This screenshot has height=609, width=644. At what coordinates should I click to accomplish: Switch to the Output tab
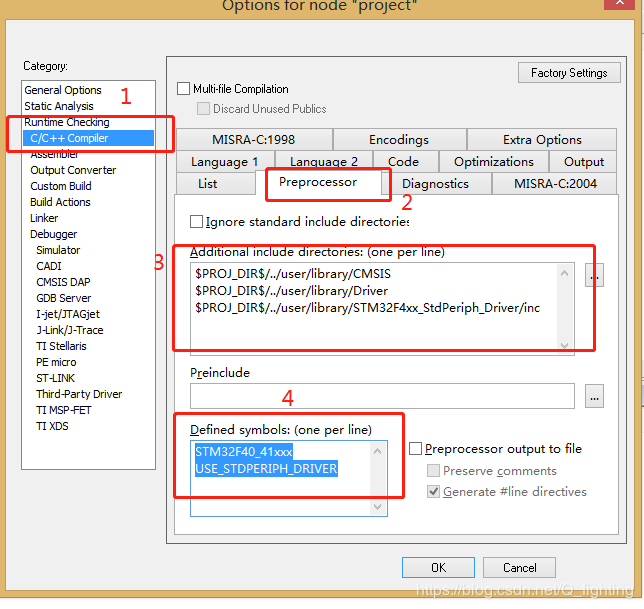(x=584, y=162)
